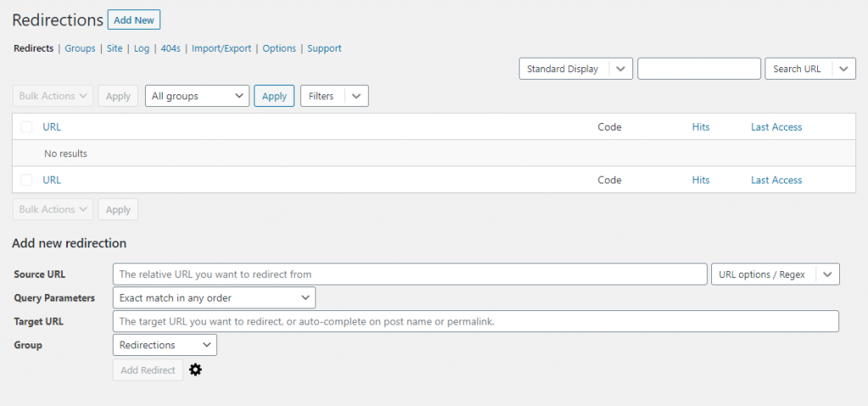
Task: Tick the select-all checkbox in table header
Action: 26,127
